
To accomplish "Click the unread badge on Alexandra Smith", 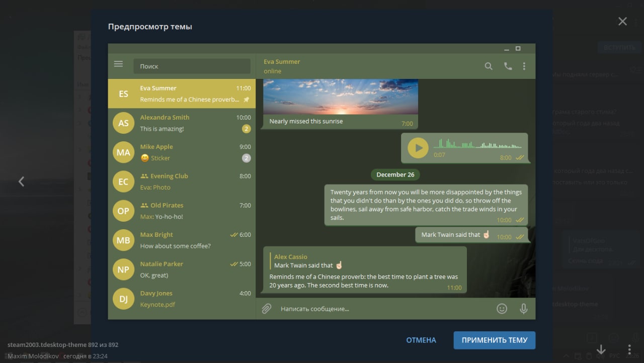I will [x=246, y=129].
